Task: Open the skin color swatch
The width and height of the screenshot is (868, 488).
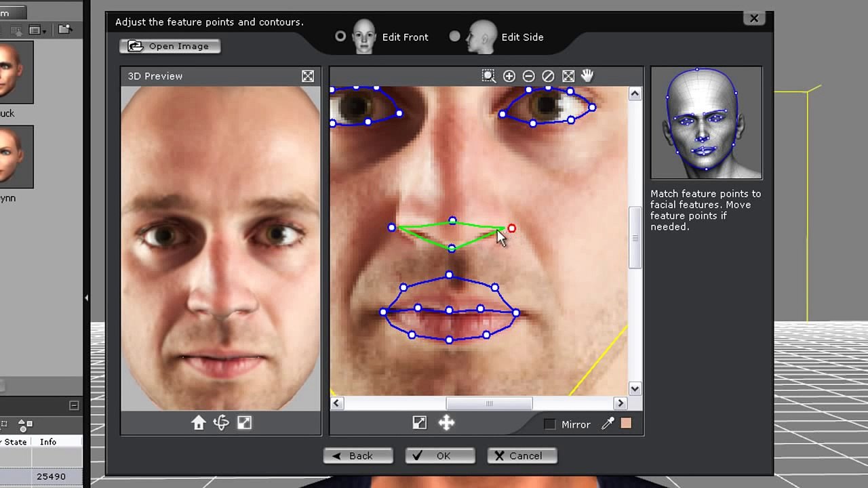Action: 626,424
